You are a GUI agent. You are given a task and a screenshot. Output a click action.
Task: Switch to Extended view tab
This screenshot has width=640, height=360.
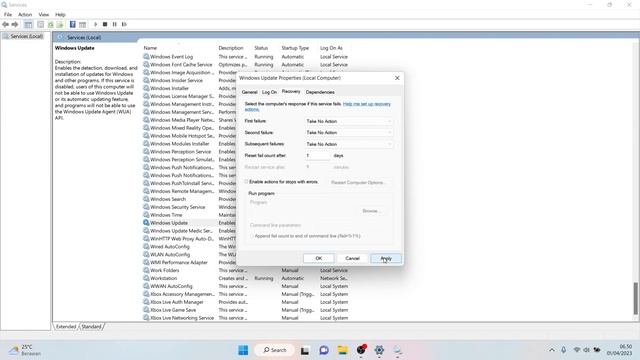(66, 327)
